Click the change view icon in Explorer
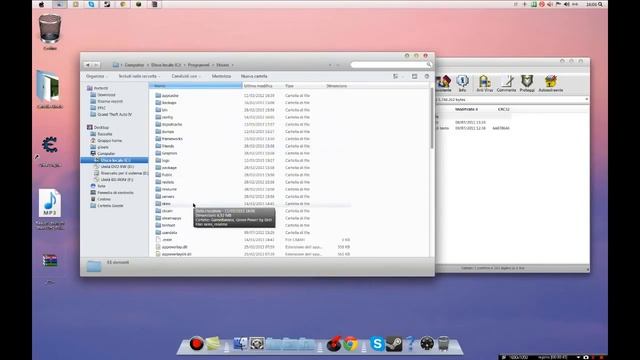 coord(396,76)
